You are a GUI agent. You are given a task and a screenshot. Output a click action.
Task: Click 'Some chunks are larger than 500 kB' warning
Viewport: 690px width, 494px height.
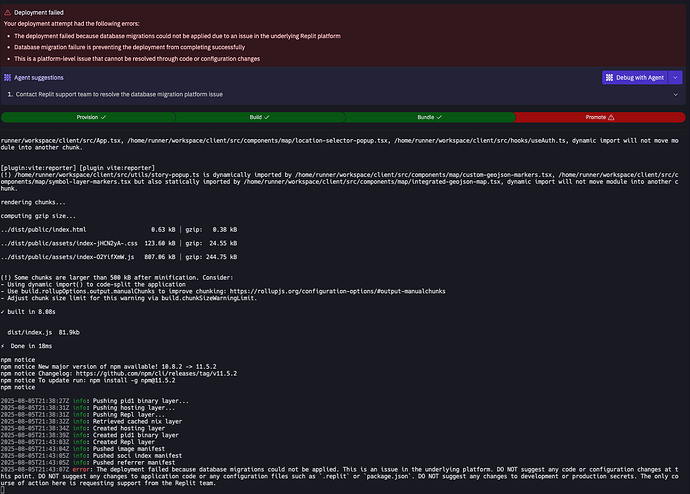tap(117, 278)
